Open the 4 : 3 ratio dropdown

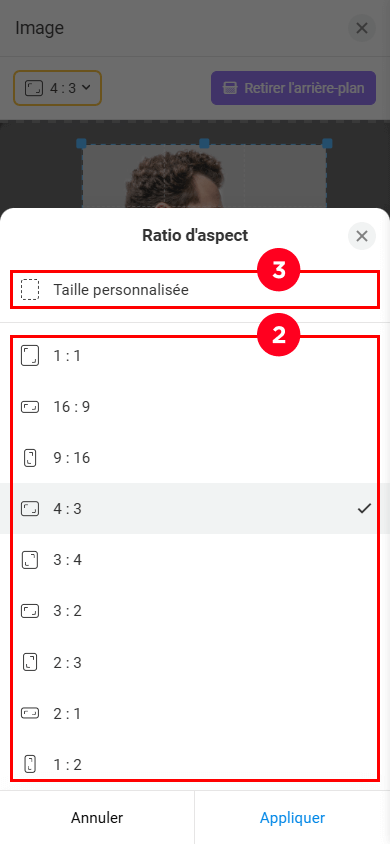tap(58, 88)
